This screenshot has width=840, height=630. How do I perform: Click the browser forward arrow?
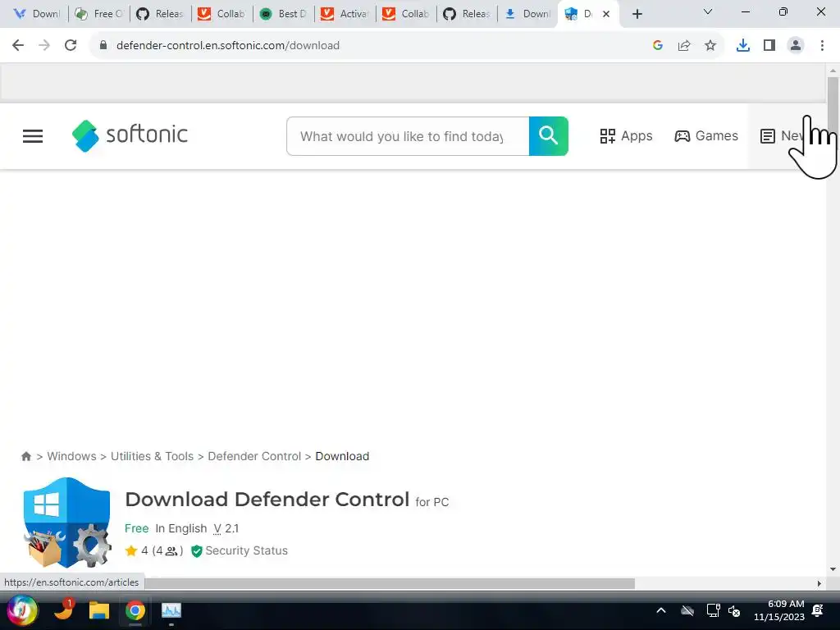pyautogui.click(x=44, y=46)
